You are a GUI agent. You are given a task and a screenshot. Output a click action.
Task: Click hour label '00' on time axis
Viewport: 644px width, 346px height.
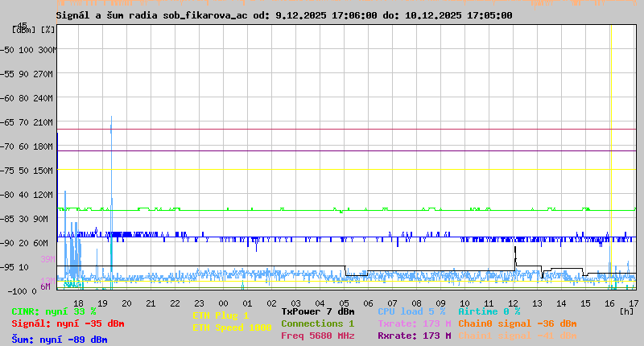(x=224, y=303)
